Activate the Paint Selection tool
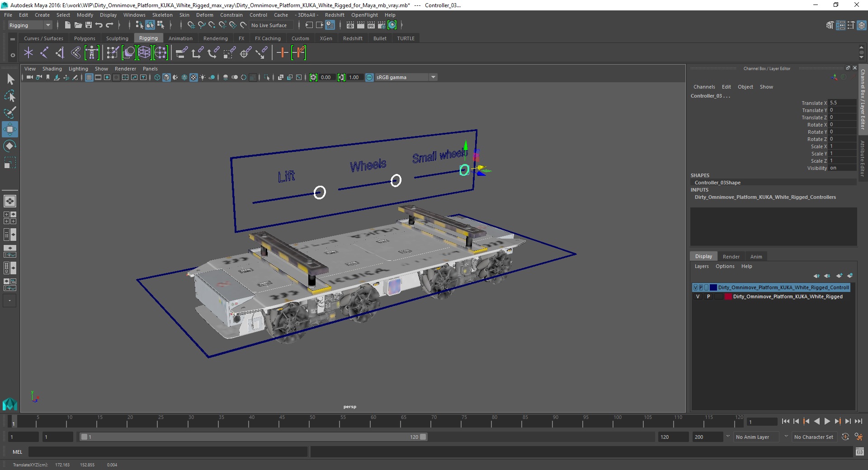Image resolution: width=868 pixels, height=470 pixels. click(x=10, y=113)
